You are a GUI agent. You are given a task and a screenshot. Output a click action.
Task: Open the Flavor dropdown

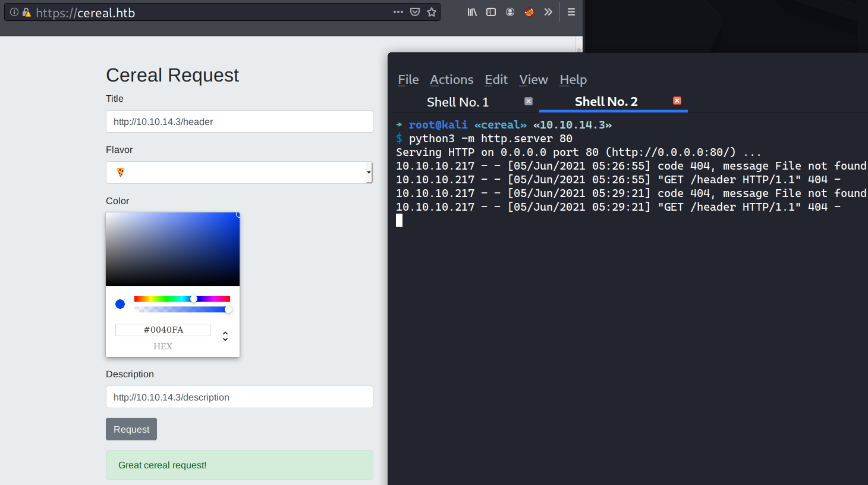(239, 173)
